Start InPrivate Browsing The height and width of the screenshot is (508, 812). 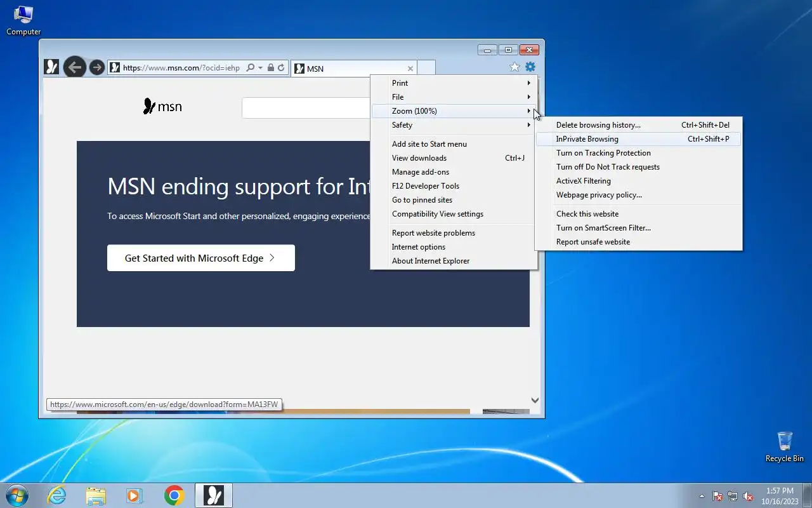638,139
